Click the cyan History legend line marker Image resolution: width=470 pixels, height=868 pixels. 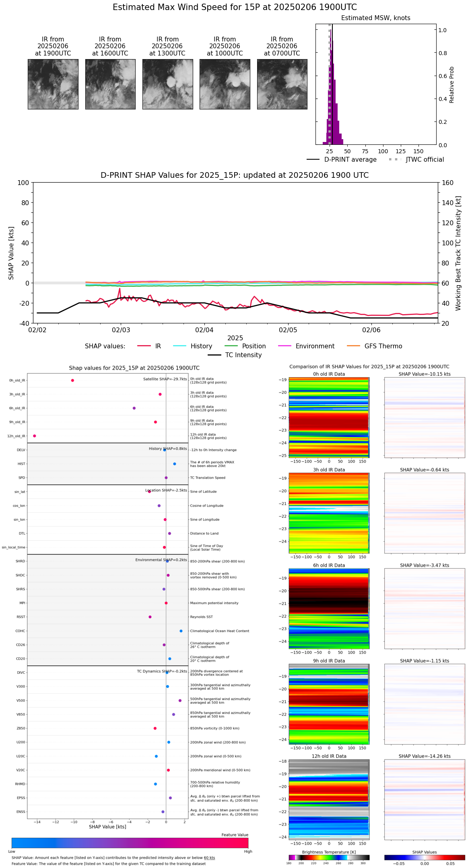click(179, 346)
